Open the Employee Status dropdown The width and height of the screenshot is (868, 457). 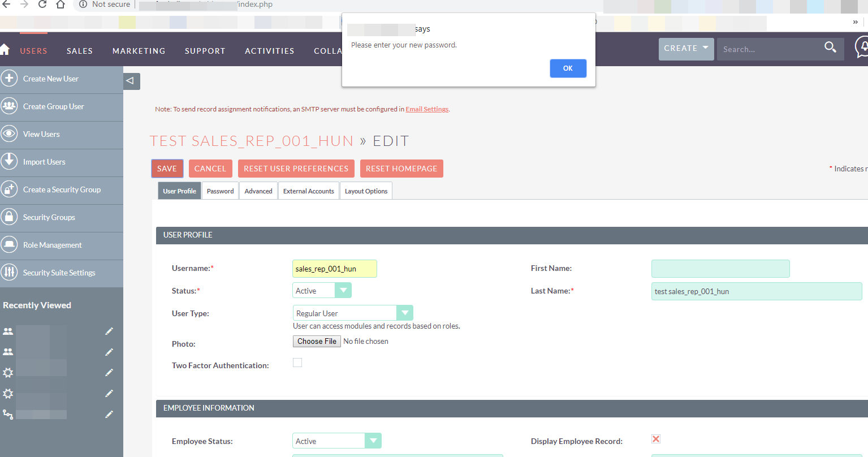(x=337, y=441)
